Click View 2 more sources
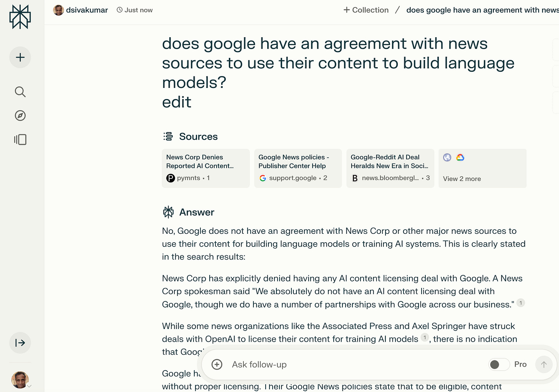The height and width of the screenshot is (392, 559). pyautogui.click(x=482, y=168)
